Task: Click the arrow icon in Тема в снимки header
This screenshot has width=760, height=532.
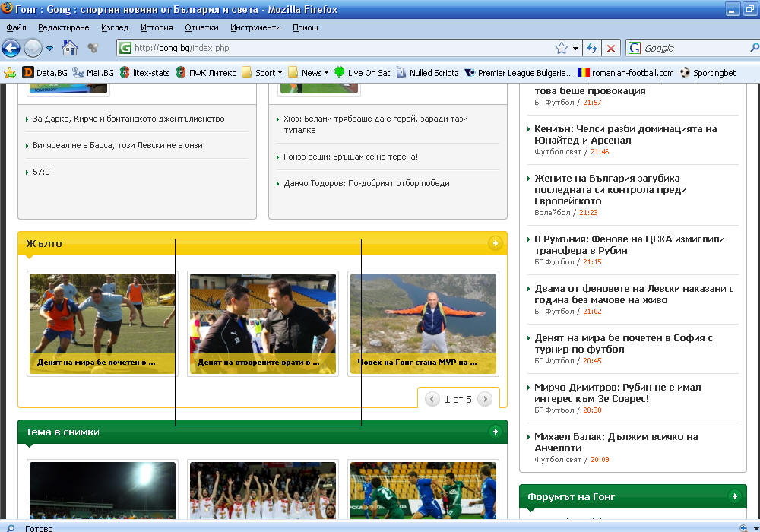Action: (495, 431)
